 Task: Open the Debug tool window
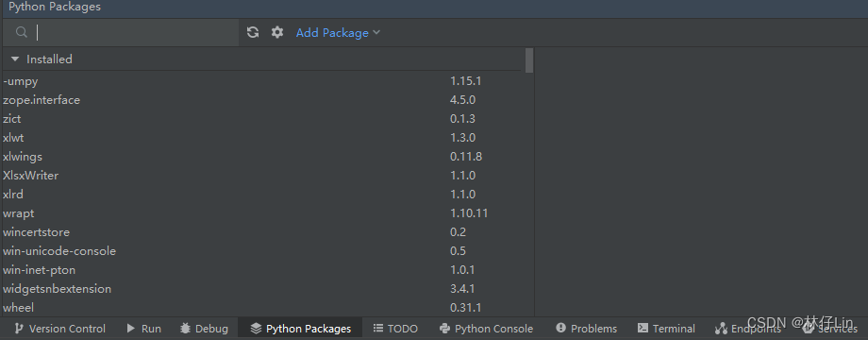[x=205, y=329]
